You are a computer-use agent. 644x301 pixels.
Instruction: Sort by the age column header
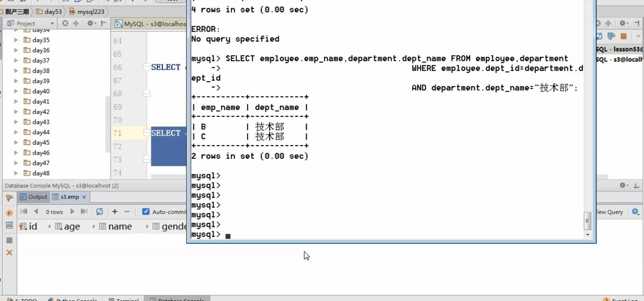click(x=72, y=226)
